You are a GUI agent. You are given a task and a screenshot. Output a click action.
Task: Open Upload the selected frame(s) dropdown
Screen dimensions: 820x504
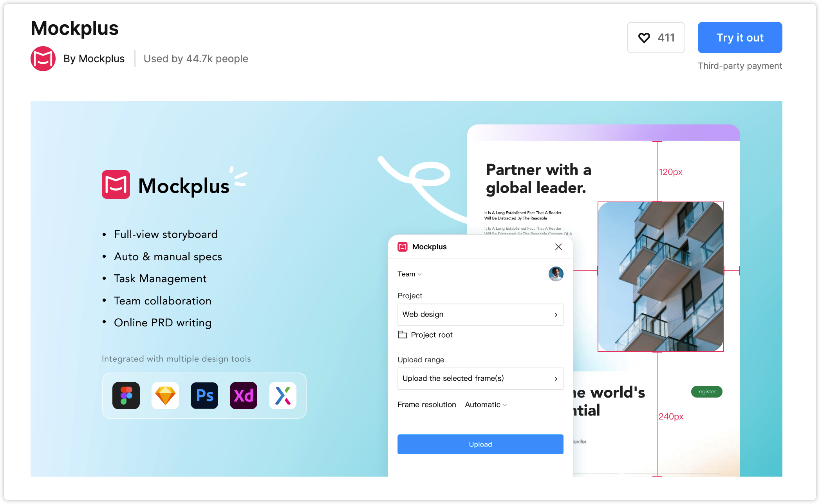pyautogui.click(x=480, y=378)
